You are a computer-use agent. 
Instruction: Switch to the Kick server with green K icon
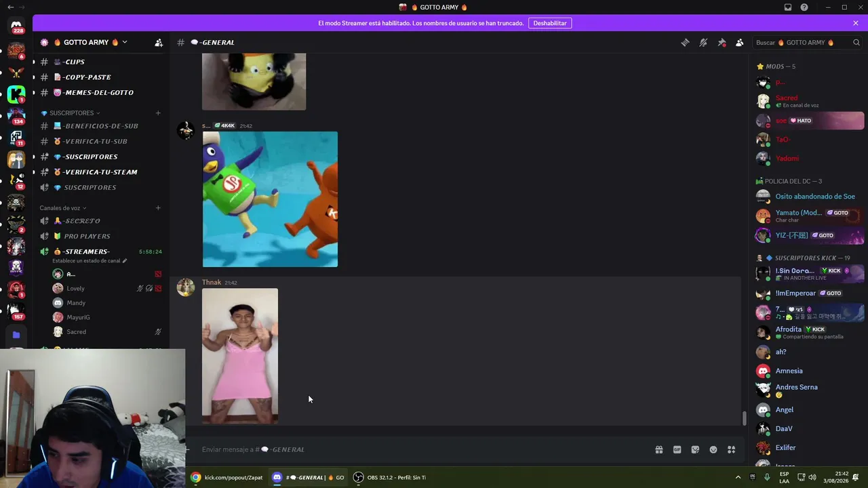16,94
